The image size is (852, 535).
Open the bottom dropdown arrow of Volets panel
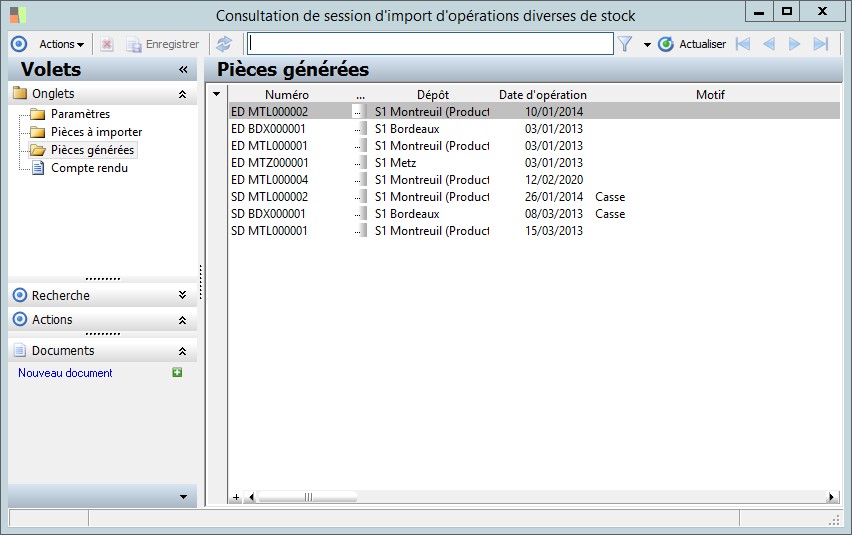pyautogui.click(x=183, y=496)
